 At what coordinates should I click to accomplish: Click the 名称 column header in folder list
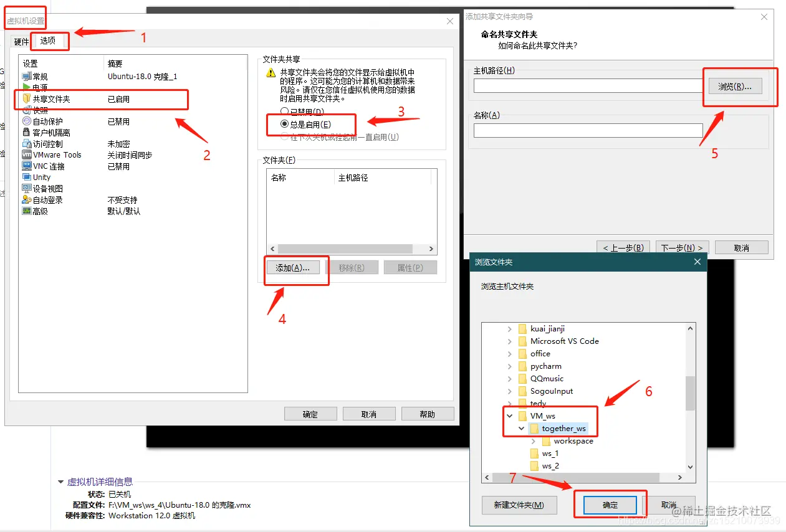point(301,178)
